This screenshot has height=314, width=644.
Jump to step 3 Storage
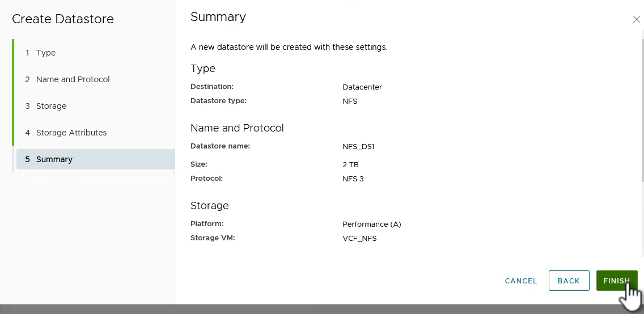pos(51,106)
